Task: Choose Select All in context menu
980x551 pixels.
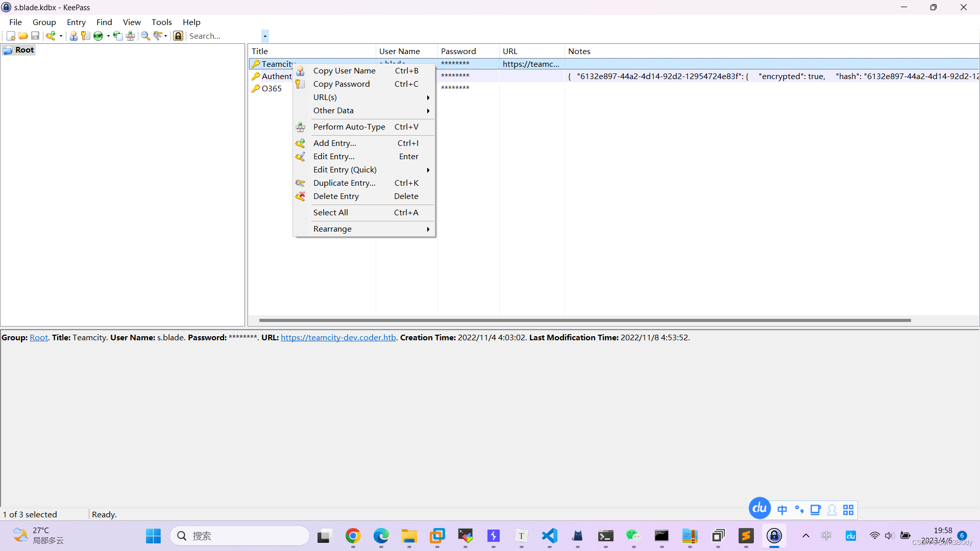Action: tap(364, 212)
